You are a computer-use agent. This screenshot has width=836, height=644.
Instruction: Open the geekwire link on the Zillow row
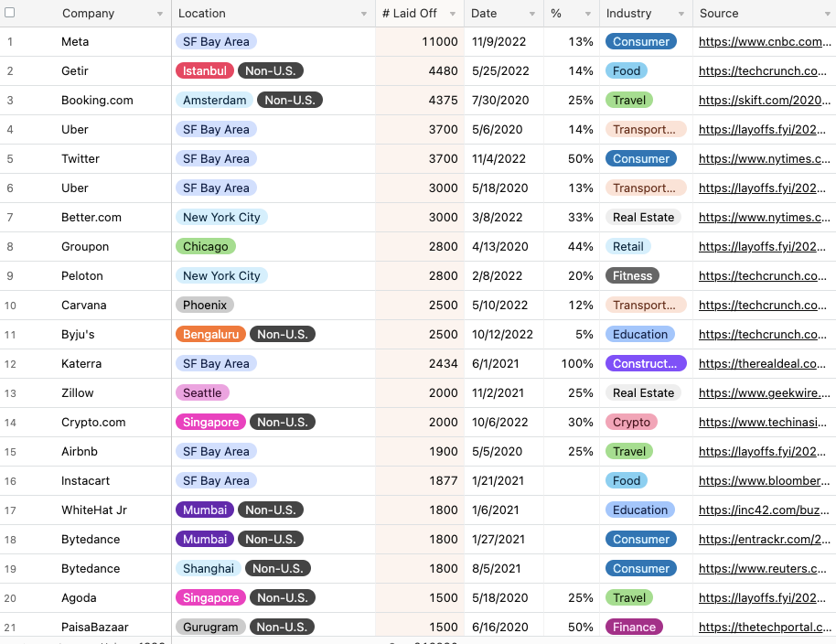[x=762, y=392]
